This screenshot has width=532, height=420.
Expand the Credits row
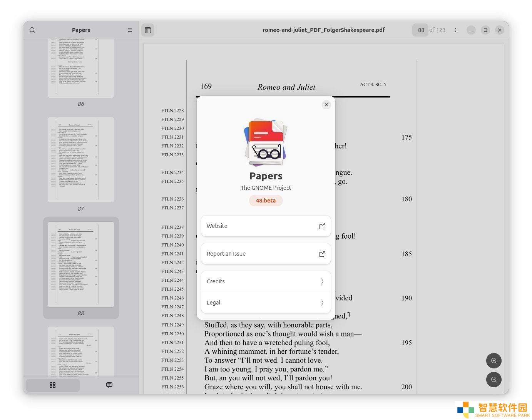pos(266,281)
